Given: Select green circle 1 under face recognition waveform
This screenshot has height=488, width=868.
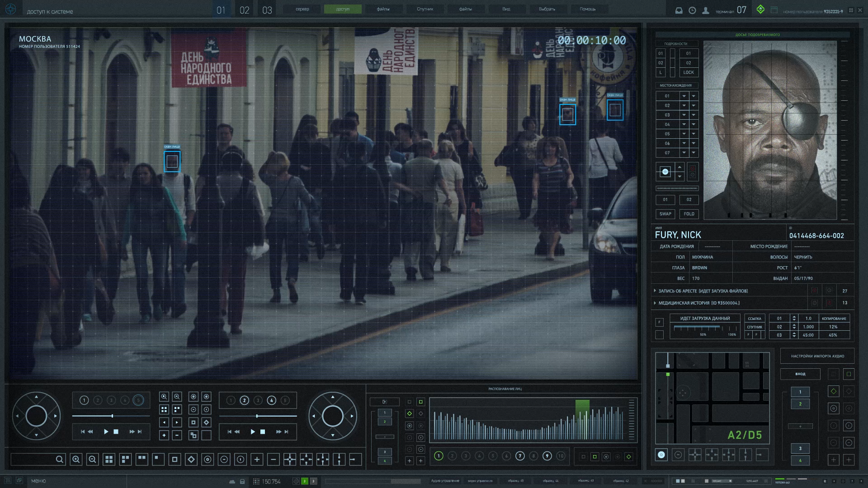Looking at the screenshot, I should point(439,456).
